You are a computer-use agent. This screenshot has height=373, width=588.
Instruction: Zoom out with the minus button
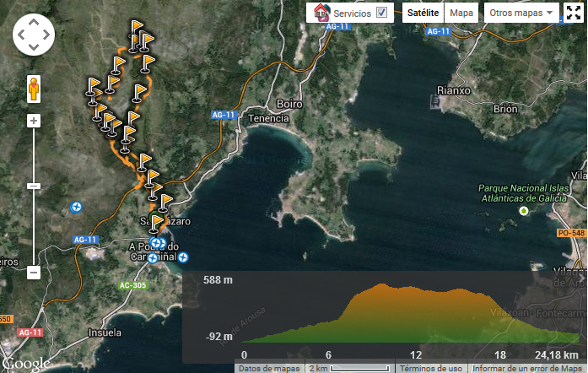coord(34,273)
